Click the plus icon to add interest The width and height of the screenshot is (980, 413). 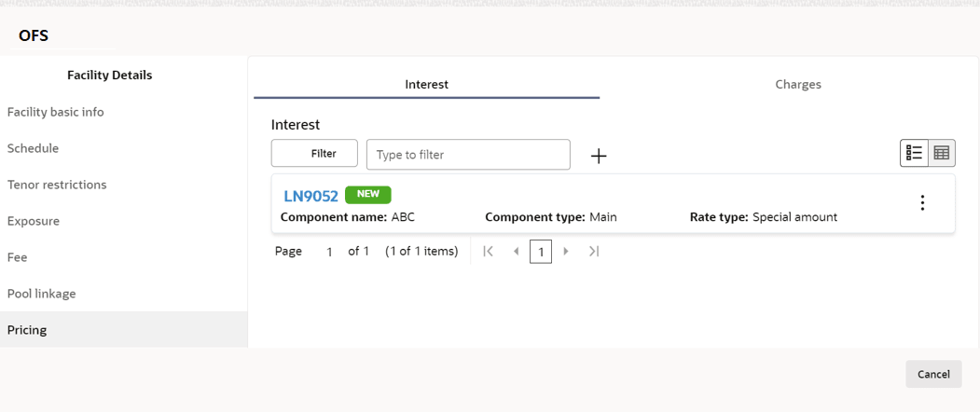click(599, 156)
